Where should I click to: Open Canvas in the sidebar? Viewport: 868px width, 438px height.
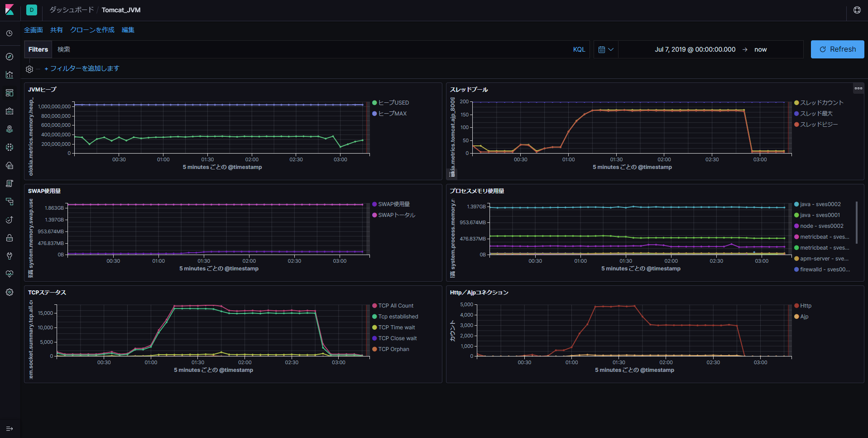pos(10,111)
